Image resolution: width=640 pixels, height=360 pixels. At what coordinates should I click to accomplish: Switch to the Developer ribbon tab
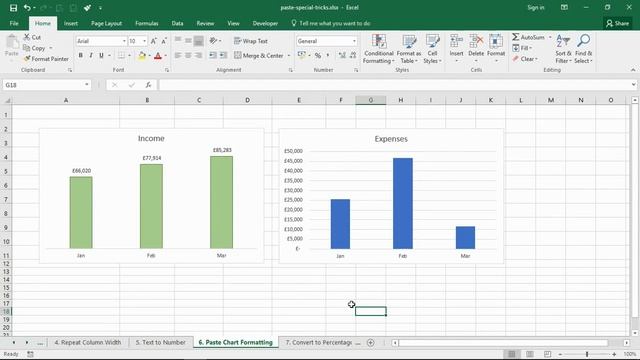tap(265, 23)
